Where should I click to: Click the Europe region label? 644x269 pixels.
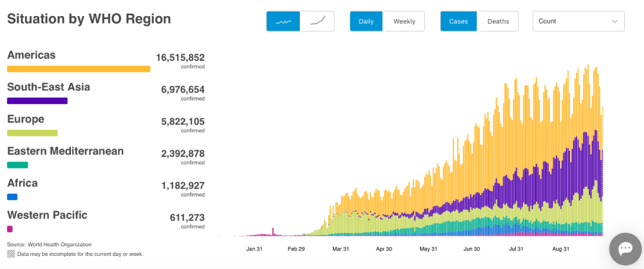click(x=26, y=119)
